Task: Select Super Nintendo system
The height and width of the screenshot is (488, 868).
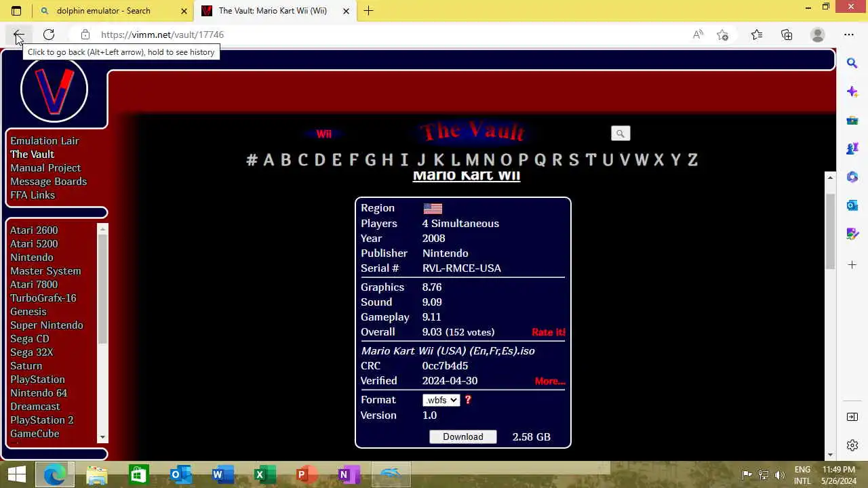Action: tap(47, 325)
